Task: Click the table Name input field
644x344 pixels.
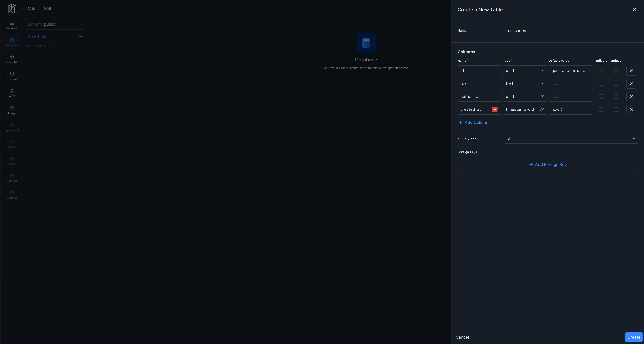Action: [571, 31]
